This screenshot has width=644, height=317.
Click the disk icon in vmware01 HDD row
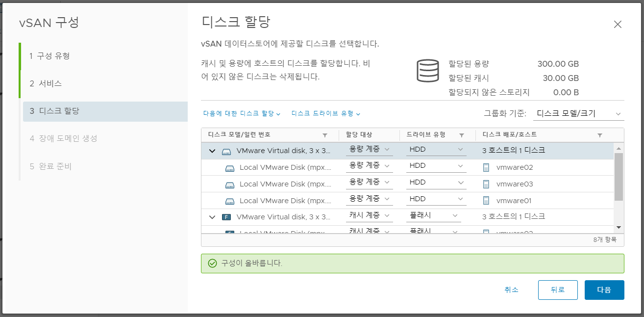230,201
